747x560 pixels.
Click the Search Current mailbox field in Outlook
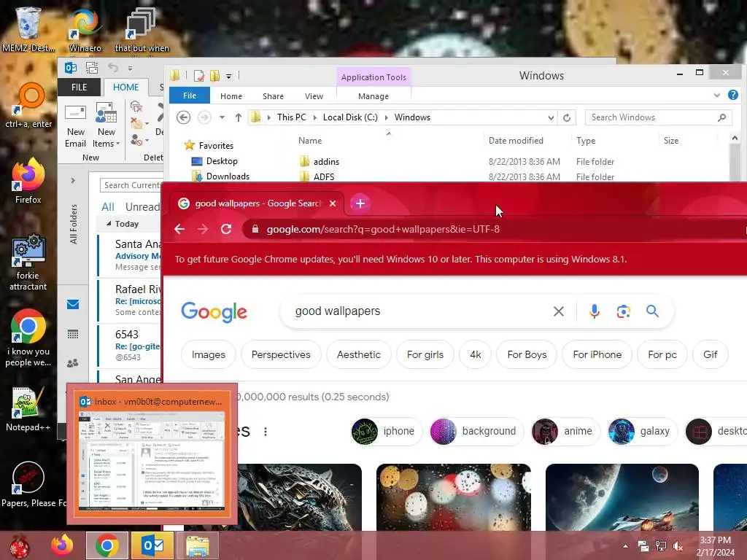coord(131,185)
